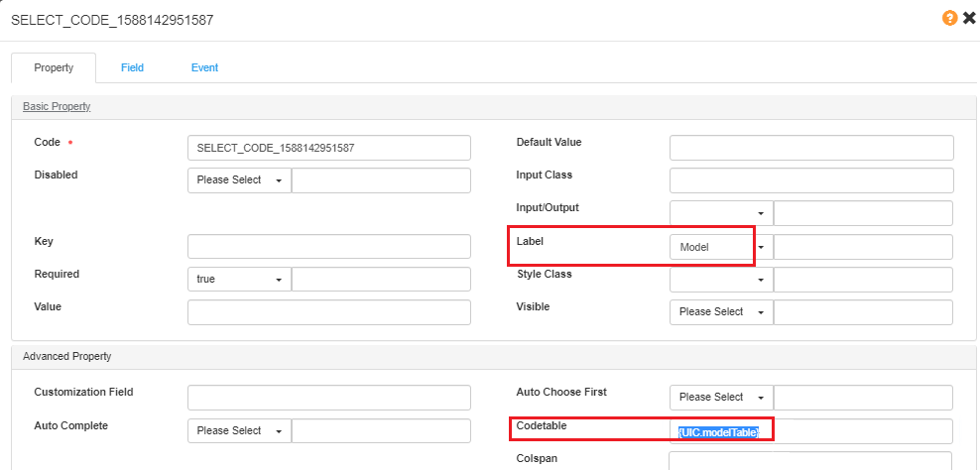Expand the Required dropdown showing true
This screenshot has width=980, height=470.
(239, 280)
